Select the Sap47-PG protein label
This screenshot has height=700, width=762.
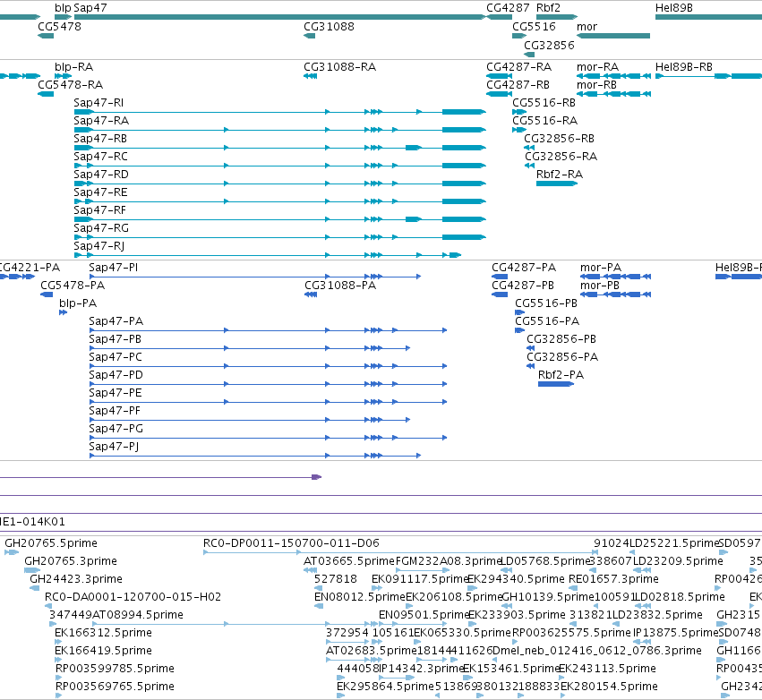click(116, 429)
